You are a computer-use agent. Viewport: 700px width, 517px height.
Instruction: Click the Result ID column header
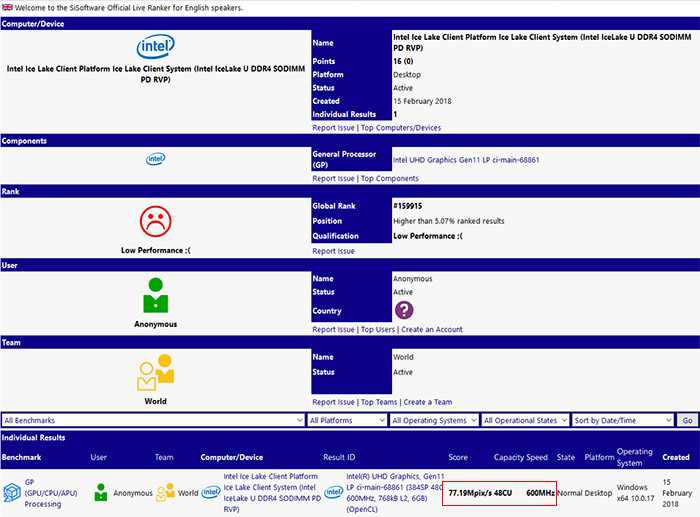[x=339, y=457]
